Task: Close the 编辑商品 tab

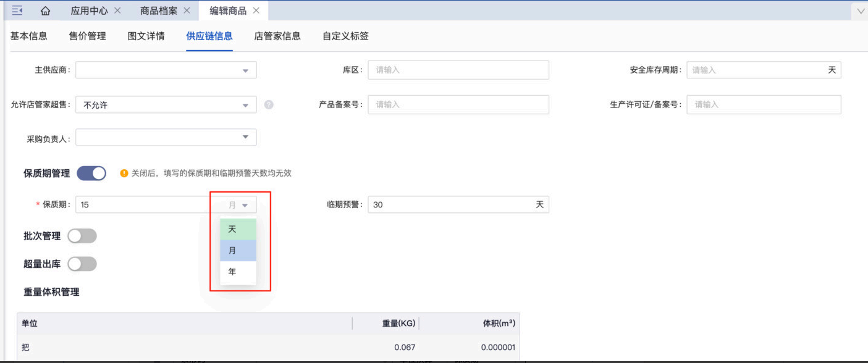Action: pyautogui.click(x=256, y=10)
